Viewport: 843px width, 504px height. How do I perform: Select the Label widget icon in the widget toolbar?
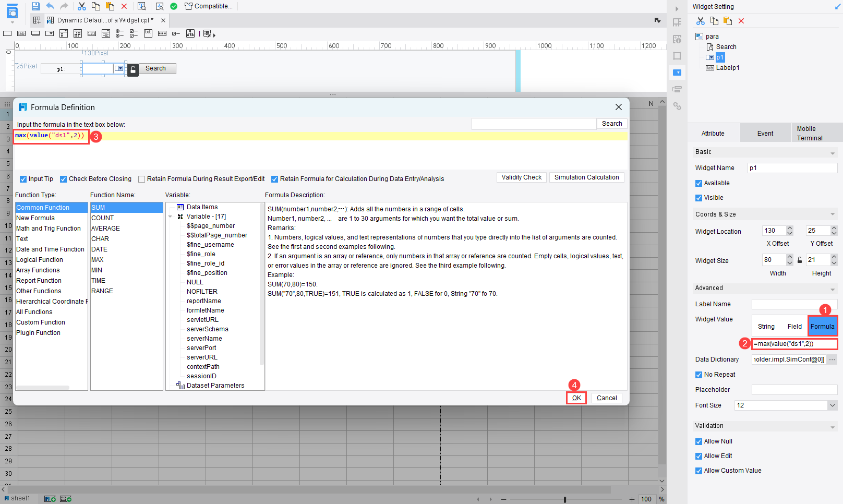(21, 33)
